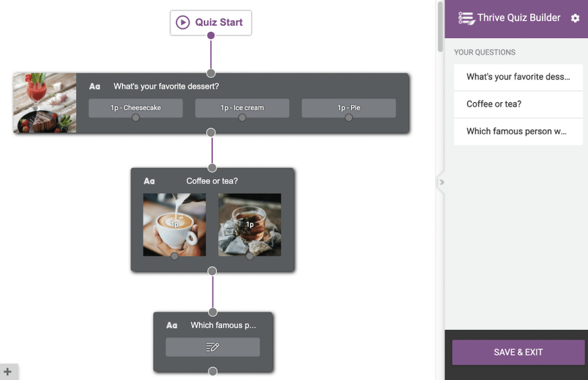Open 'What's your favorite dessert' in questions list
The height and width of the screenshot is (380, 588).
tap(518, 77)
